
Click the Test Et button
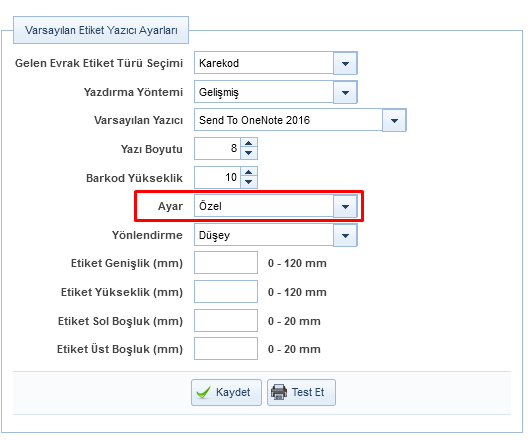tap(301, 392)
